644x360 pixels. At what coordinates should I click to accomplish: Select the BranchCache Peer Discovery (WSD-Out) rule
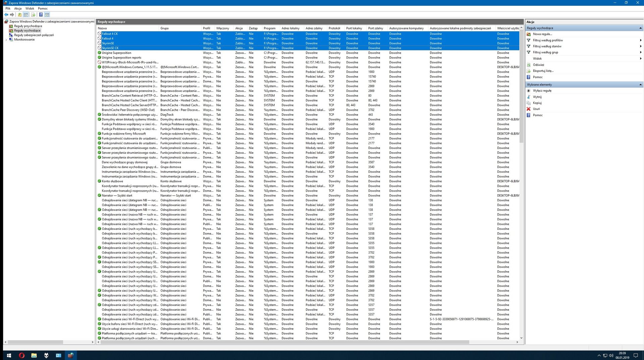pyautogui.click(x=308, y=110)
